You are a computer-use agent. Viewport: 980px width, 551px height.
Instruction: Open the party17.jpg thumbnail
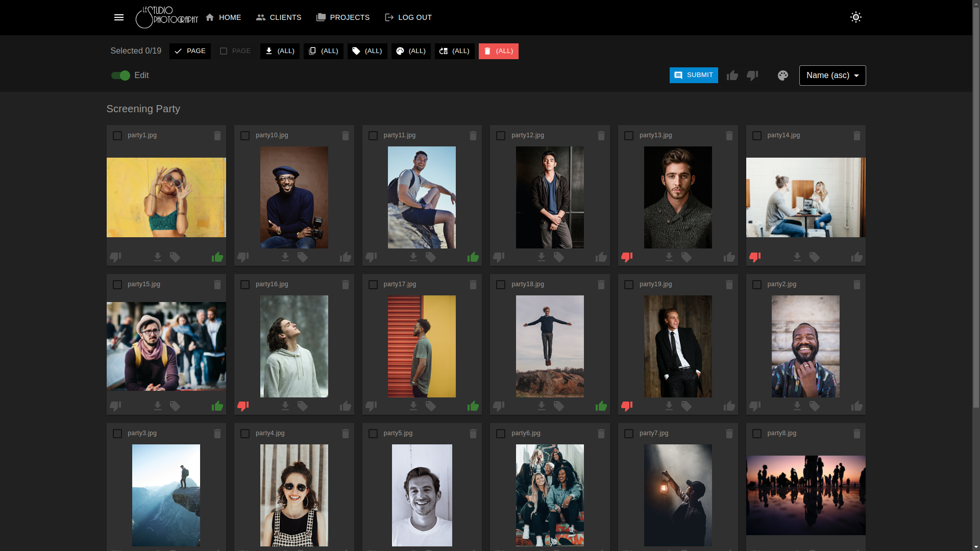point(422,346)
